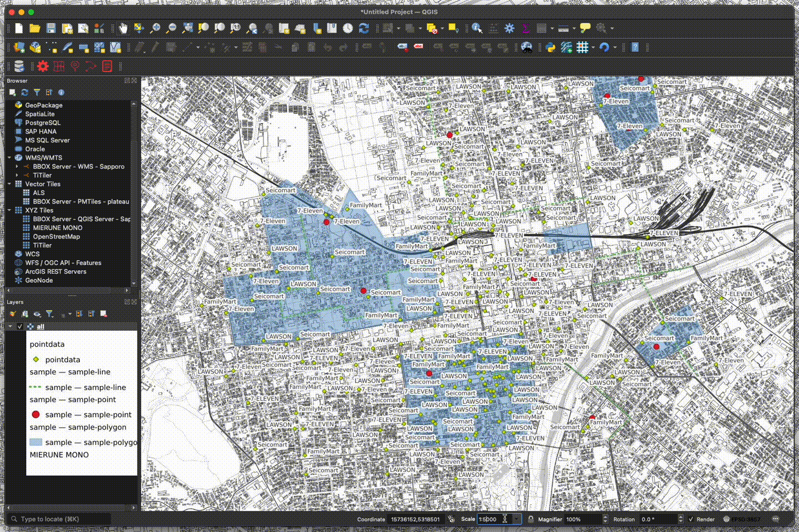The width and height of the screenshot is (799, 532).
Task: Click Expand All in Layers panel
Action: [x=79, y=314]
